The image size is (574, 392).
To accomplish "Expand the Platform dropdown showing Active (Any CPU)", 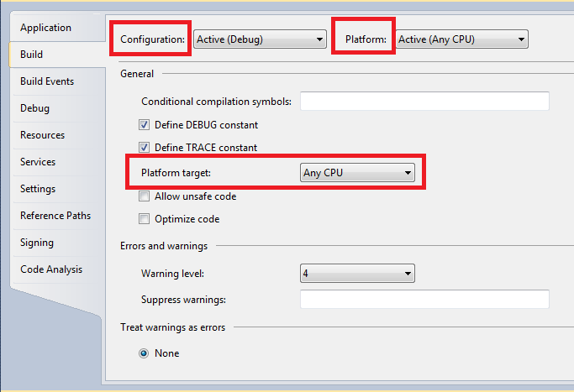I will [x=461, y=39].
